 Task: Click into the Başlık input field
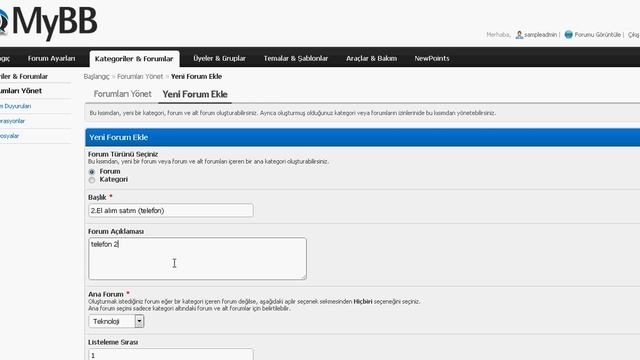pos(171,211)
